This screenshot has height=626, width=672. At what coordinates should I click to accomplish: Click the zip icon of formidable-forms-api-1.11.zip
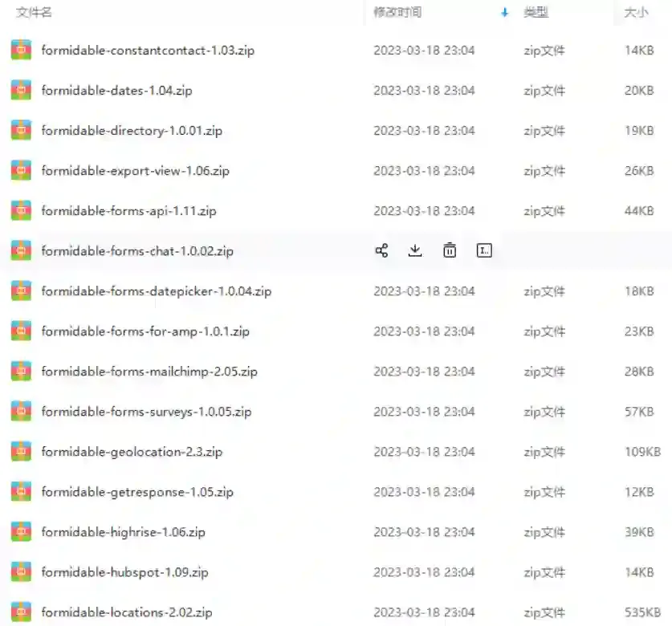[21, 211]
